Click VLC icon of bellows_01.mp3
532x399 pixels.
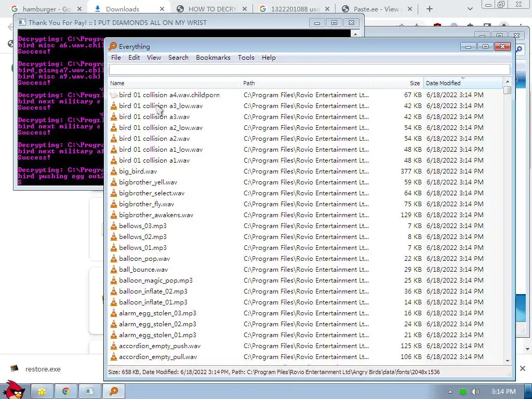click(x=114, y=248)
